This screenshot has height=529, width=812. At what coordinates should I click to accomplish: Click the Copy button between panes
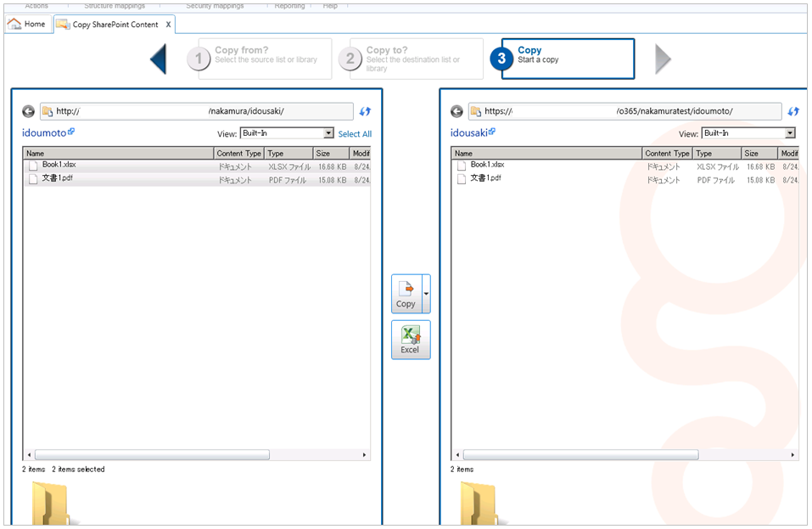406,294
